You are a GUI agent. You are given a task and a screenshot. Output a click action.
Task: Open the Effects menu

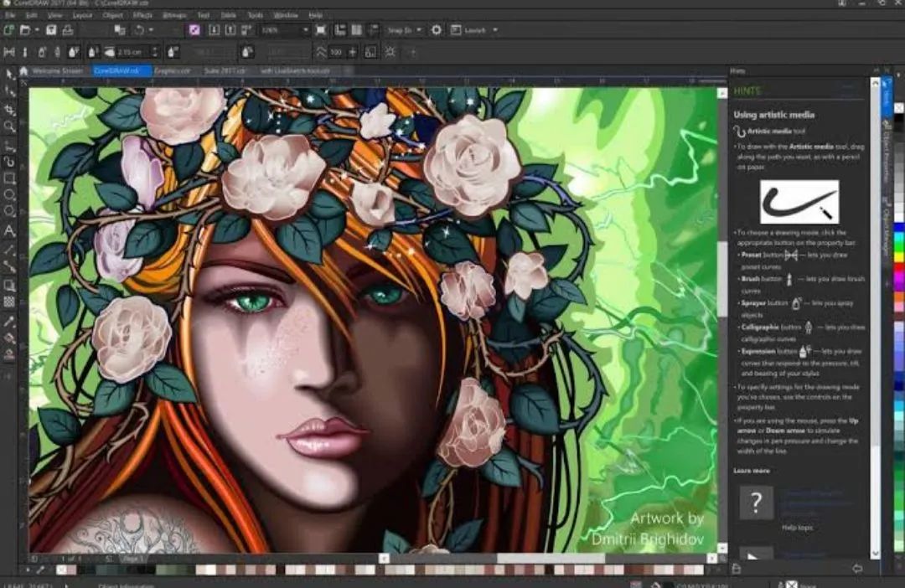tap(142, 15)
